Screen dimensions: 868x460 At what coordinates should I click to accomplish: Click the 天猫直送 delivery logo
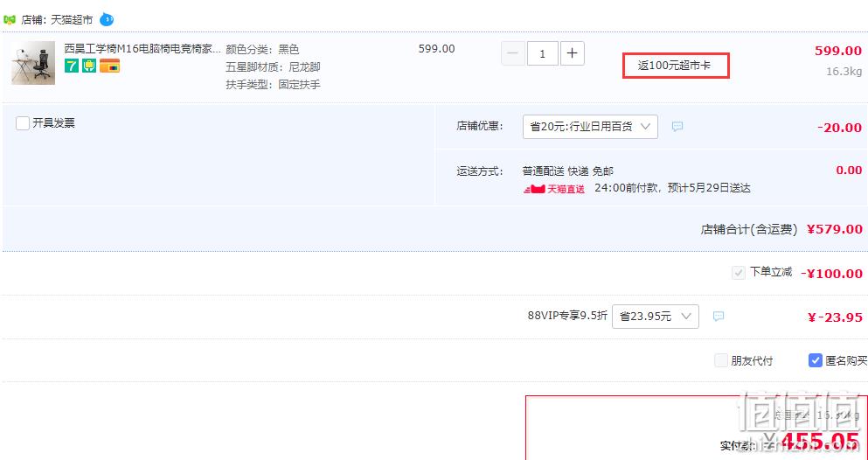click(554, 189)
